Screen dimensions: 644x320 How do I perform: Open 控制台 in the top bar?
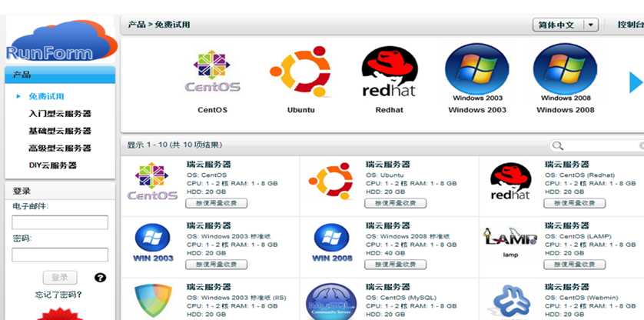tap(630, 25)
